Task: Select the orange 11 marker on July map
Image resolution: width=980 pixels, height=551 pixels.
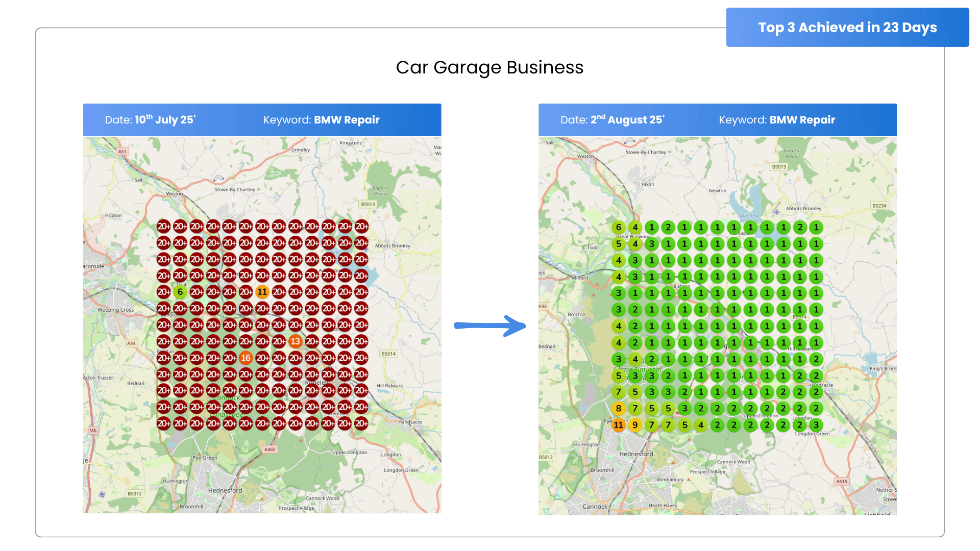Action: click(262, 292)
